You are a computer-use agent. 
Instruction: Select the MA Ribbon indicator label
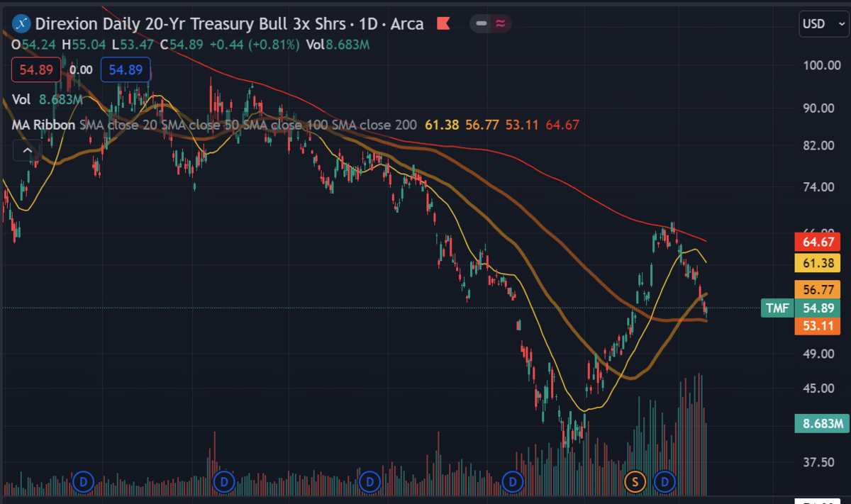(x=43, y=125)
